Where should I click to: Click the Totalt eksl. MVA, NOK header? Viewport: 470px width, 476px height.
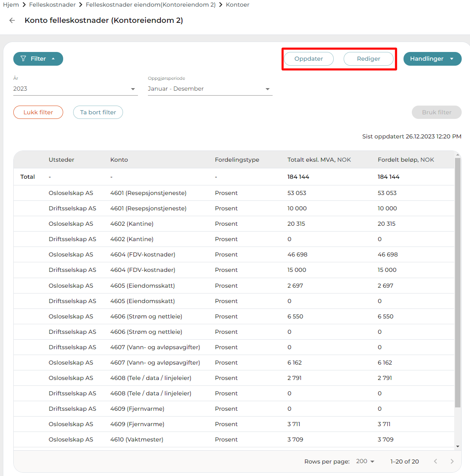tap(319, 160)
